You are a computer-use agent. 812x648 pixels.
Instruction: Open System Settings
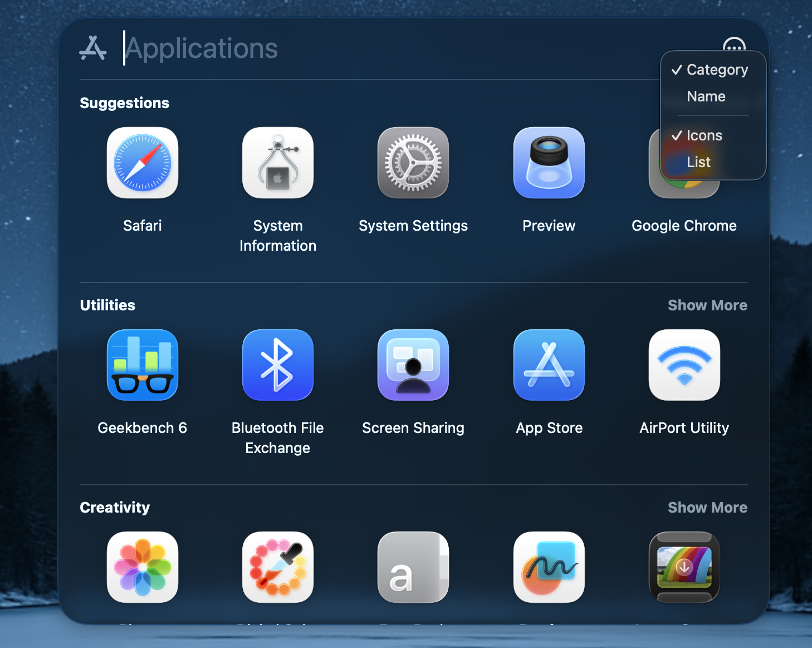tap(413, 163)
